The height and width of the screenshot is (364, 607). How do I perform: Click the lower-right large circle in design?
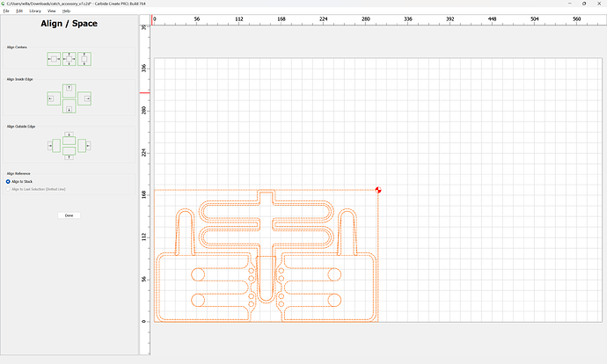pyautogui.click(x=334, y=300)
